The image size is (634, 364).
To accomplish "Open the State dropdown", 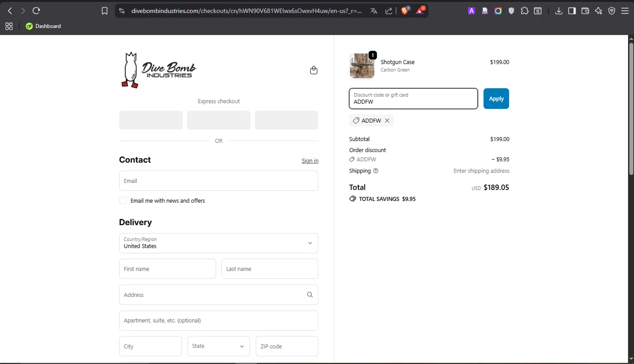I will (x=219, y=346).
